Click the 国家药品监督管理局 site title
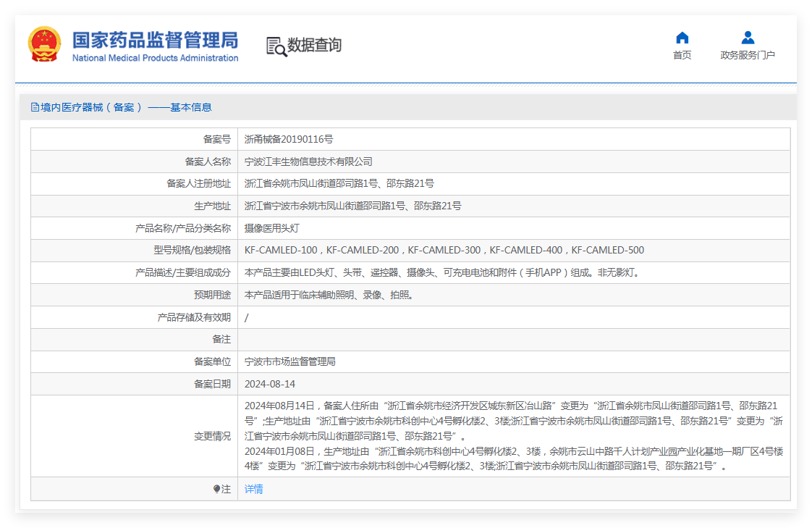Image resolution: width=812 pixels, height=528 pixels. pos(155,40)
